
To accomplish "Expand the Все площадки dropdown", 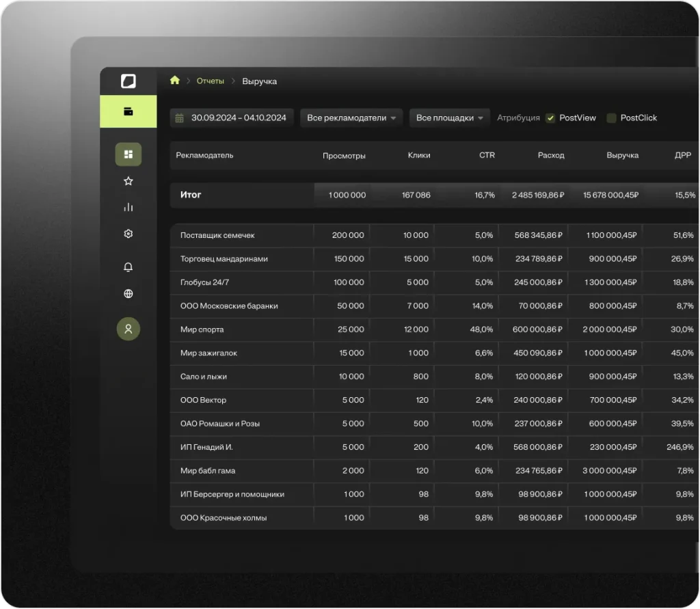I will (450, 118).
